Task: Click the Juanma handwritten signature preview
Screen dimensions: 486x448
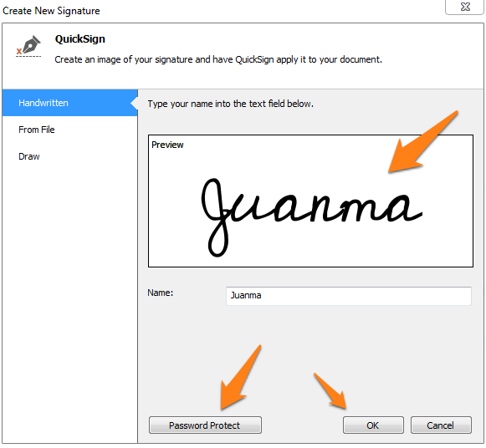Action: pyautogui.click(x=311, y=216)
